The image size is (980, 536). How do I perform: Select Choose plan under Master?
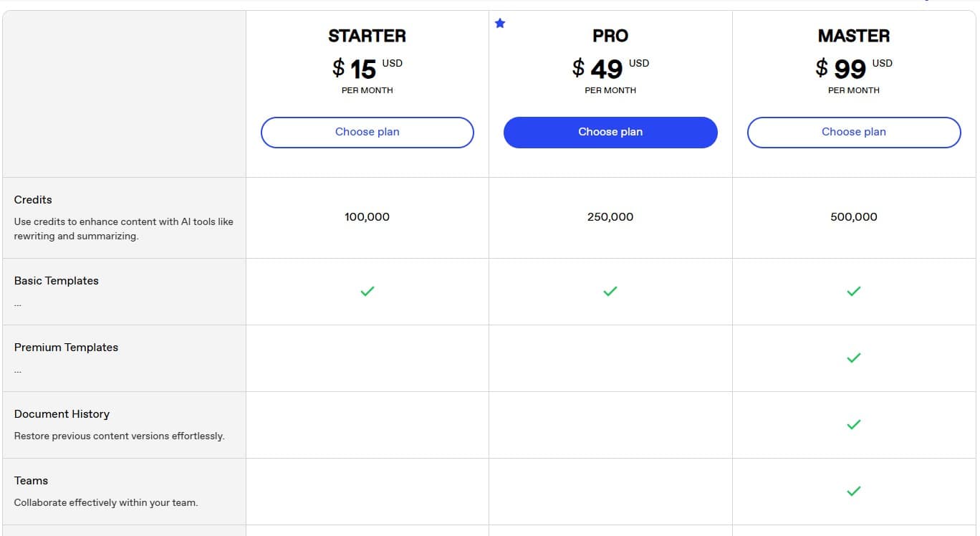[x=853, y=132]
